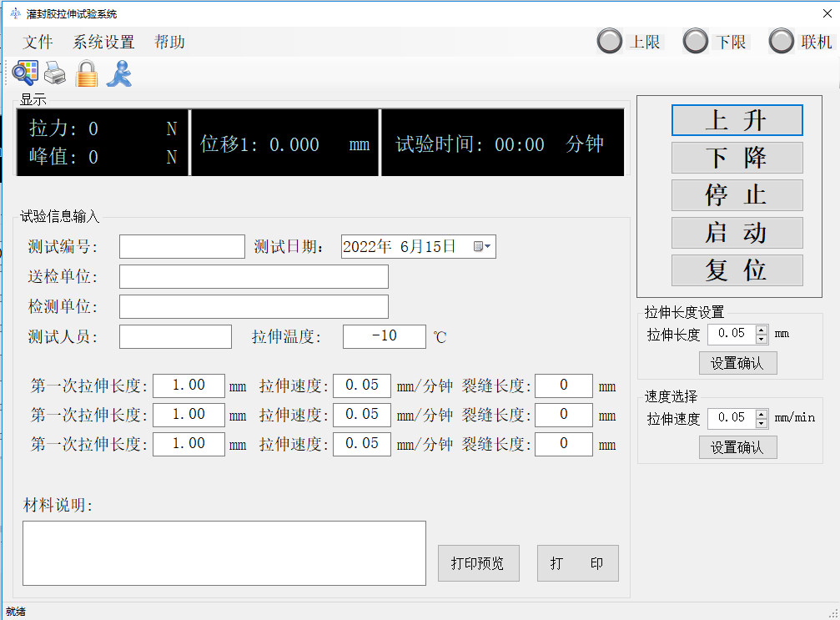This screenshot has width=840, height=620.
Task: Click the blue running figure toolbar icon
Action: tap(119, 73)
